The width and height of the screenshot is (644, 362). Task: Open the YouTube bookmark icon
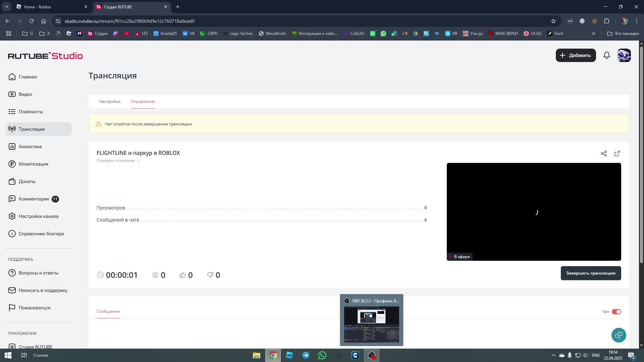click(x=126, y=34)
